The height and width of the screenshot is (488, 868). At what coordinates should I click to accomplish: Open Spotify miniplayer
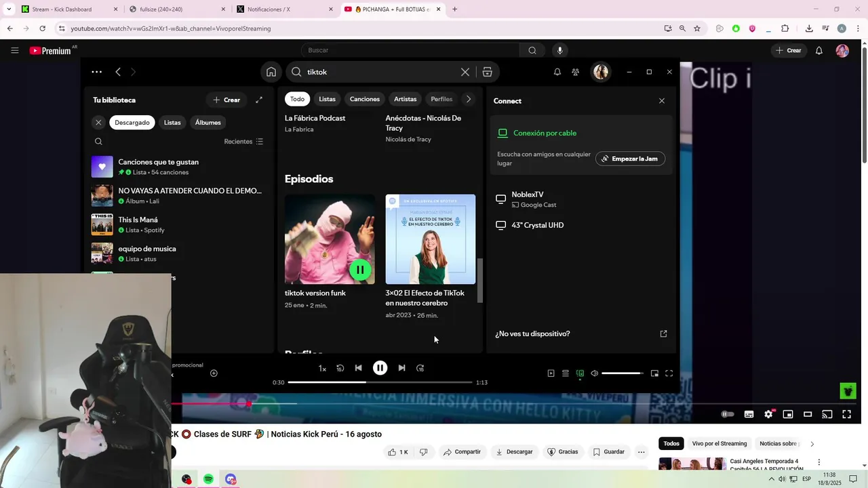tap(654, 373)
